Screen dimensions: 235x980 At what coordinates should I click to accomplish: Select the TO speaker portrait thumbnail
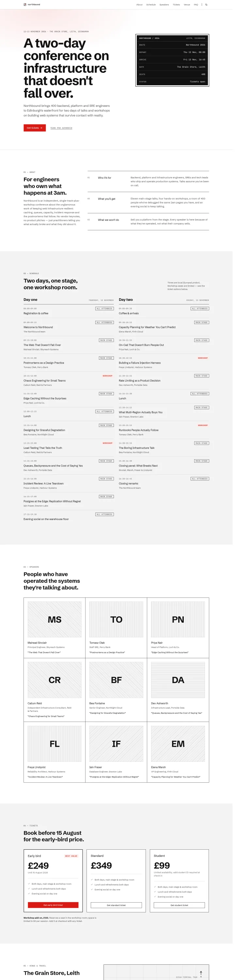click(117, 619)
